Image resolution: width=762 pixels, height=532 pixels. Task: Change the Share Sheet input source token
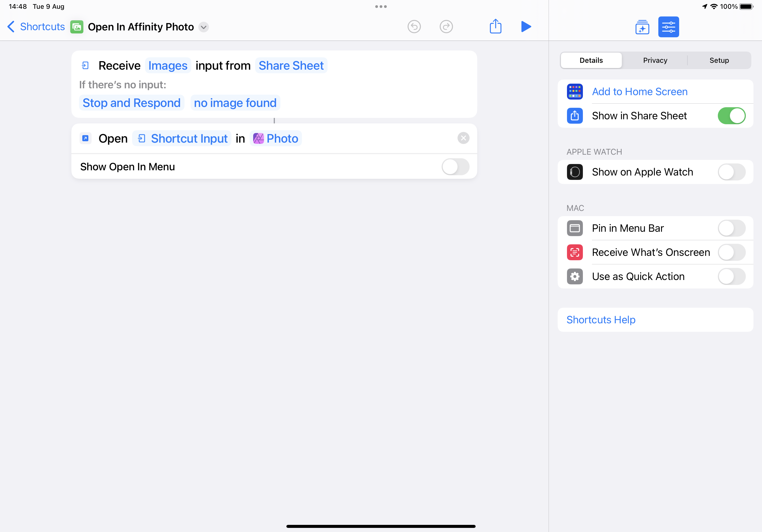click(x=291, y=66)
